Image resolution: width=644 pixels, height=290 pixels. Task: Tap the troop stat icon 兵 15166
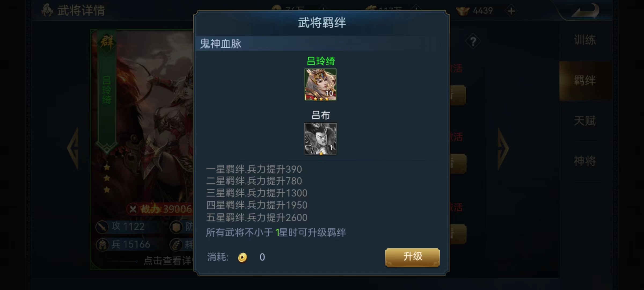click(102, 245)
